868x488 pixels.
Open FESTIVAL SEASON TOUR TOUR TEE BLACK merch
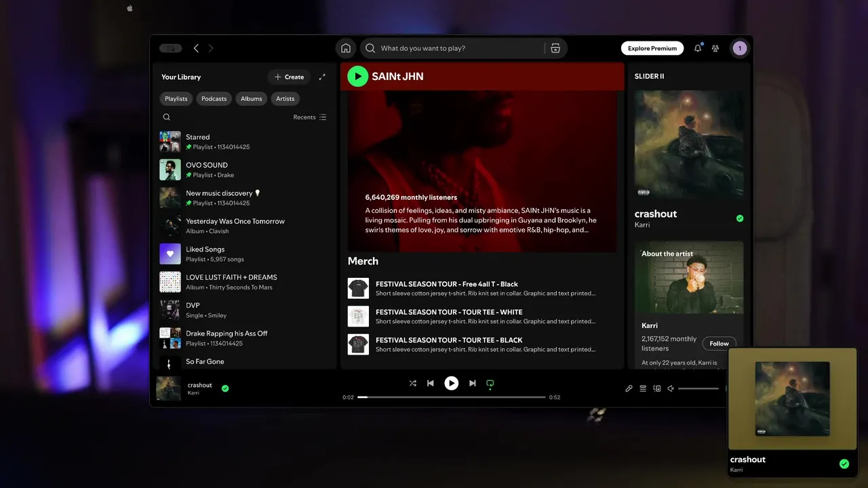coord(481,344)
